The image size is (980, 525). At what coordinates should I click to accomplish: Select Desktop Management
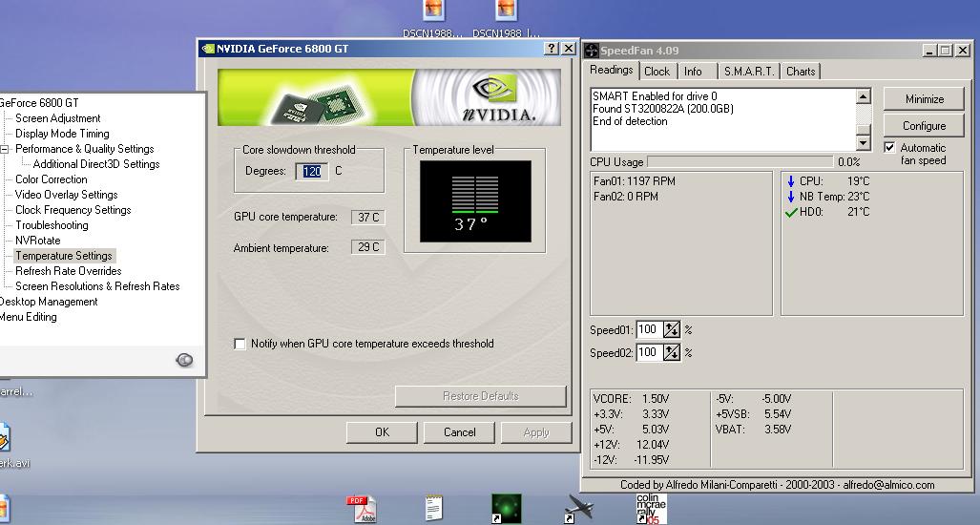[49, 302]
